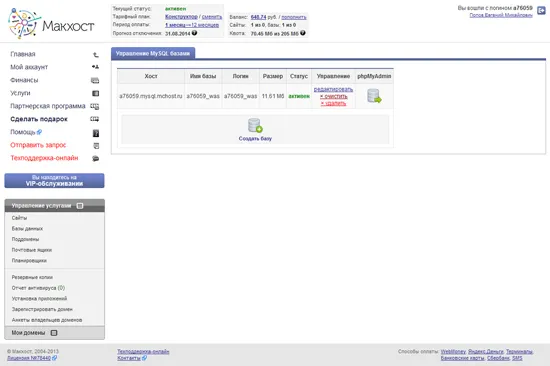
Task: Click external link icon next to Контакты
Action: point(145,358)
